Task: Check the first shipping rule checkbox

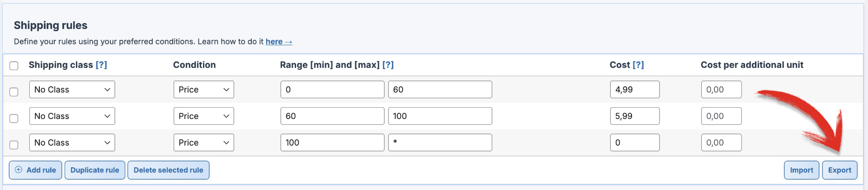Action: (x=14, y=92)
